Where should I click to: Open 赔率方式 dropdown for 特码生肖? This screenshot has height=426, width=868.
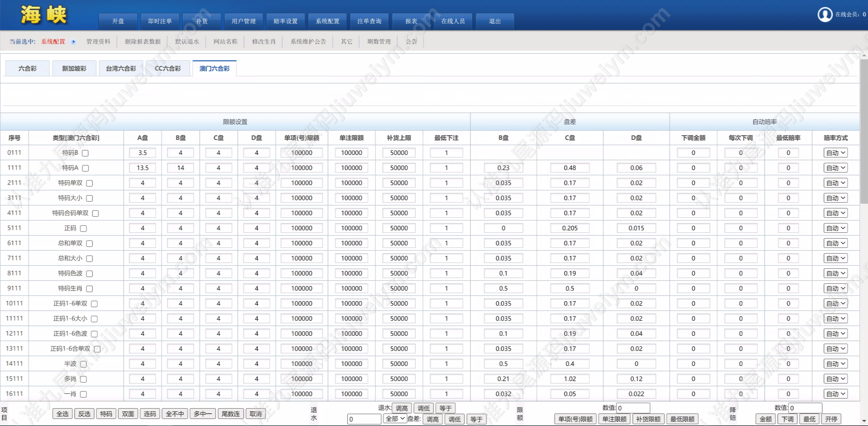point(835,289)
